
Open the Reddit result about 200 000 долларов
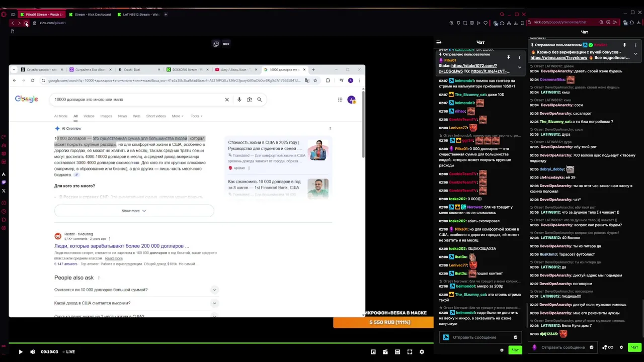pyautogui.click(x=122, y=246)
